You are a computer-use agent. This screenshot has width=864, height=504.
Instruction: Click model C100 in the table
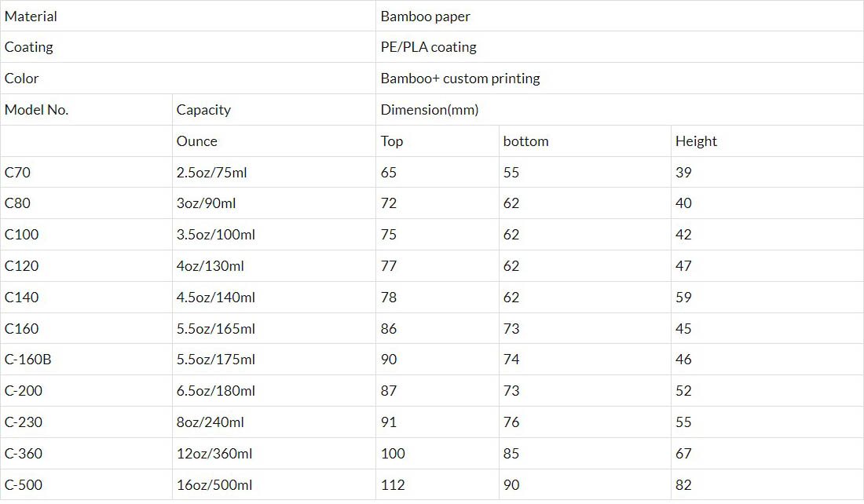[x=21, y=235]
